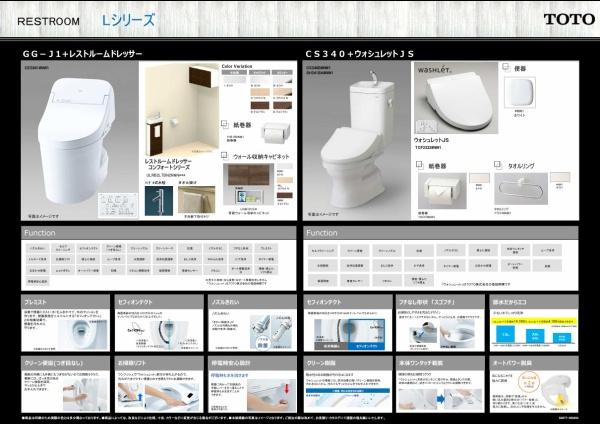Click the レストルームドレッサー コンフォートシリーズ caption
This screenshot has height=424, width=600.
[x=168, y=164]
